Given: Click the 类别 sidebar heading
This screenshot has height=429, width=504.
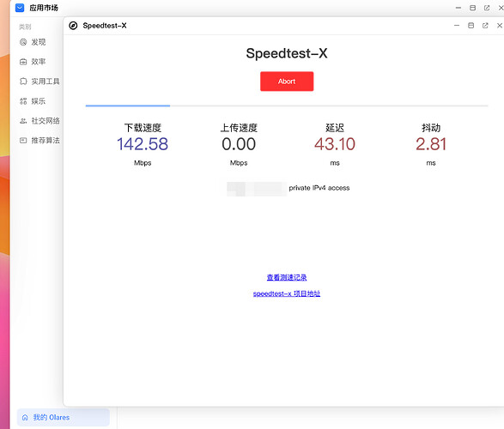Looking at the screenshot, I should (25, 27).
